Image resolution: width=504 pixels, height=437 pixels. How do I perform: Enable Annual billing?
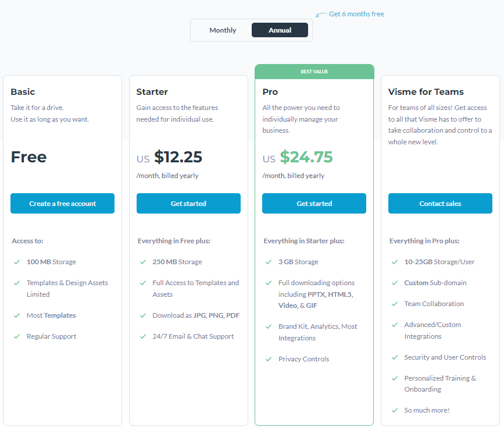point(280,30)
